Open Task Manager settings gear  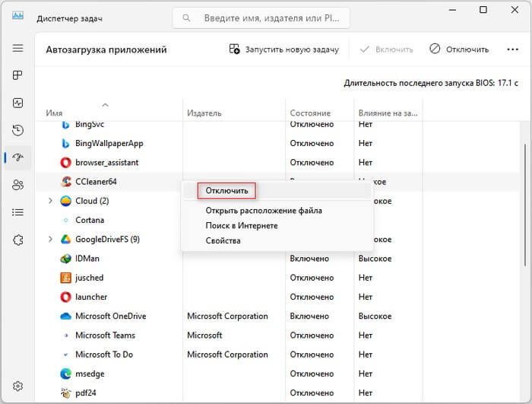pos(17,387)
